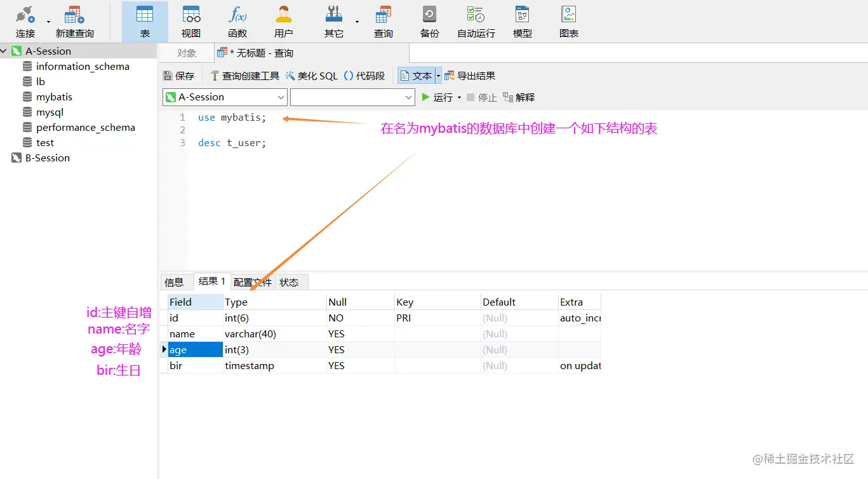Select the highlighted 'age' field cell

pos(195,349)
